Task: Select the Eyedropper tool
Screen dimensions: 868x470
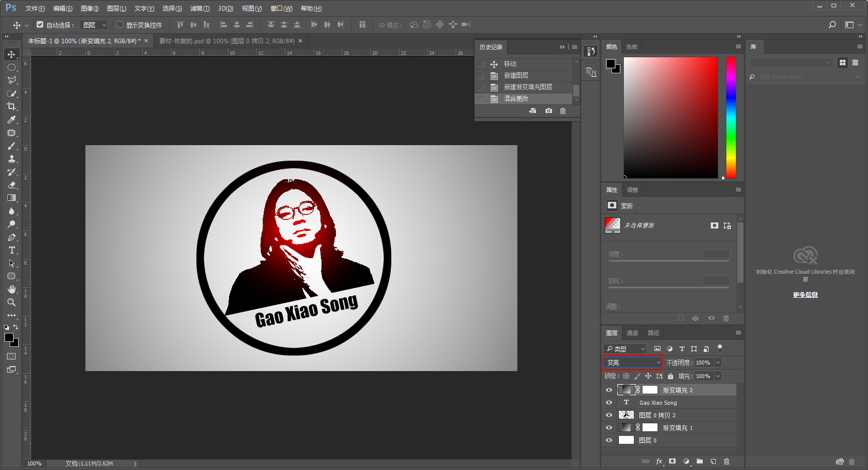Action: pos(12,120)
